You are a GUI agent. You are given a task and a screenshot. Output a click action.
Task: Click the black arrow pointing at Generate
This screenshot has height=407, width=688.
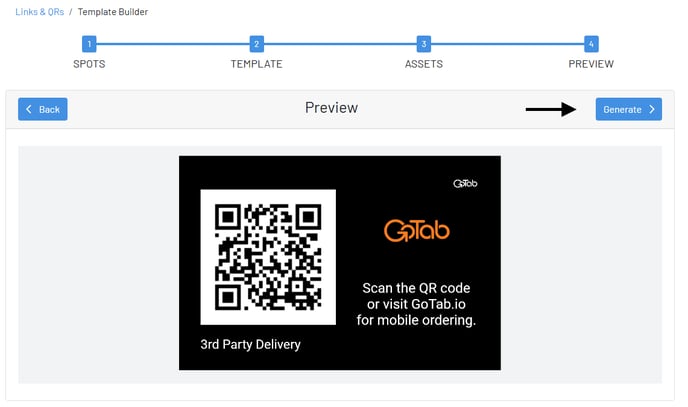[x=551, y=109]
